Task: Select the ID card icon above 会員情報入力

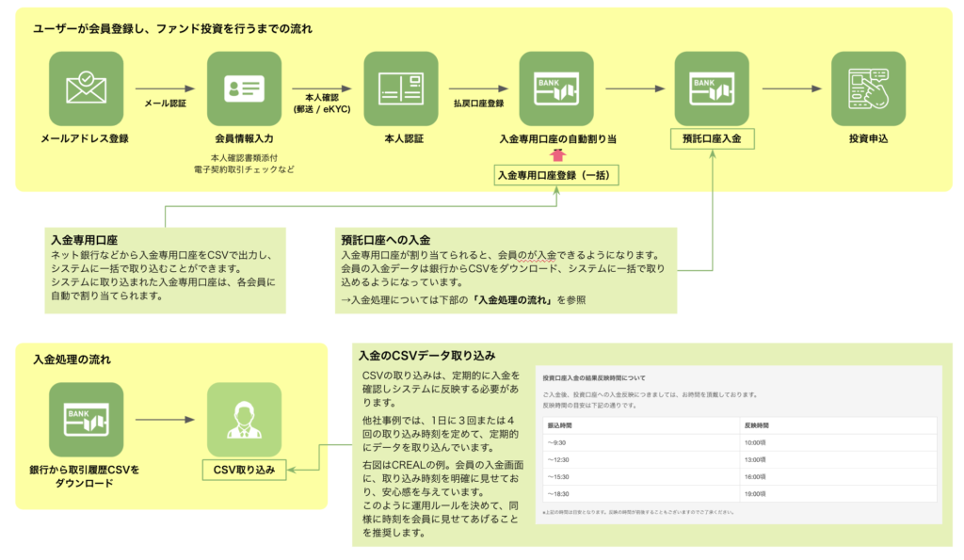Action: click(244, 88)
